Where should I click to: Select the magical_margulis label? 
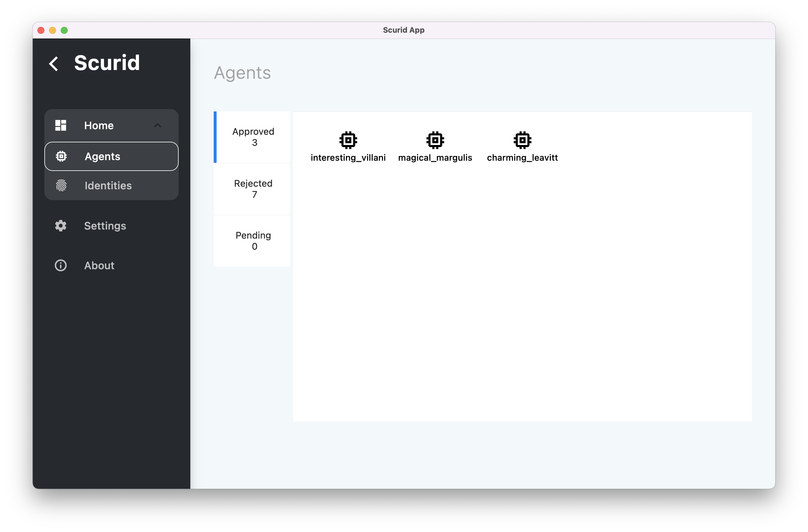pyautogui.click(x=435, y=158)
